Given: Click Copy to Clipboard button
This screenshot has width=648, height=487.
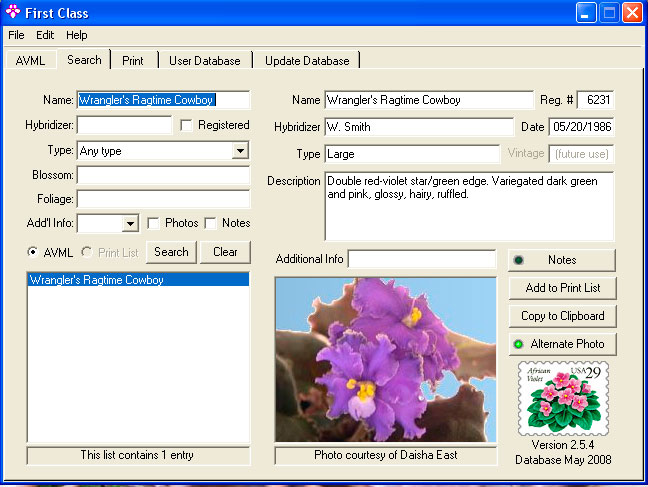Looking at the screenshot, I should pos(562,316).
